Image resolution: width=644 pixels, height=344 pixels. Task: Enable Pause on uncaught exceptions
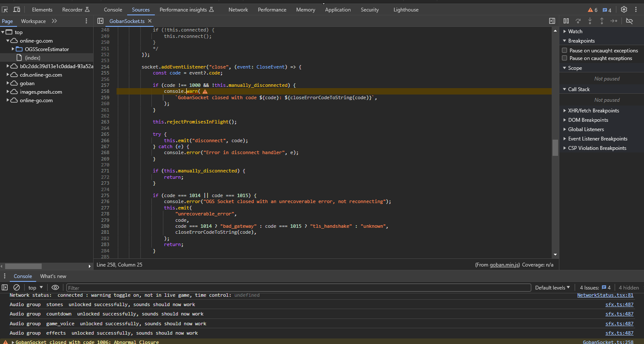click(x=565, y=50)
